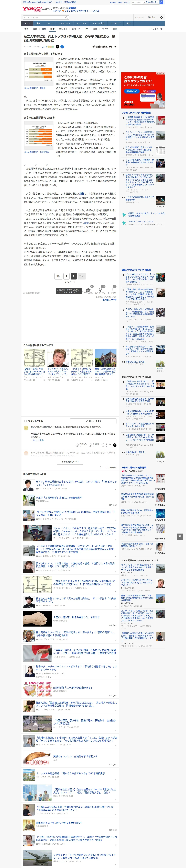This screenshot has width=186, height=868.
Task: Open the comment count icon showing 72
Action: (x=44, y=47)
